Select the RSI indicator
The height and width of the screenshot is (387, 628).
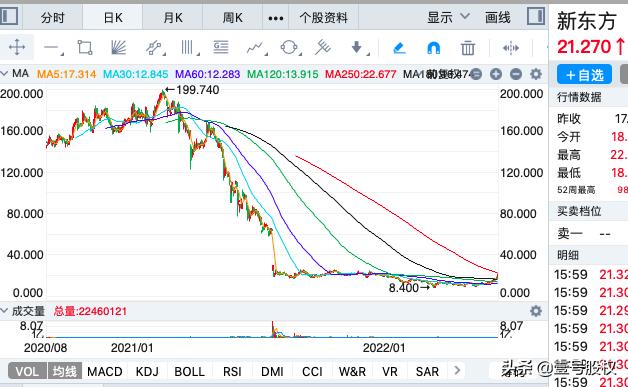[232, 371]
